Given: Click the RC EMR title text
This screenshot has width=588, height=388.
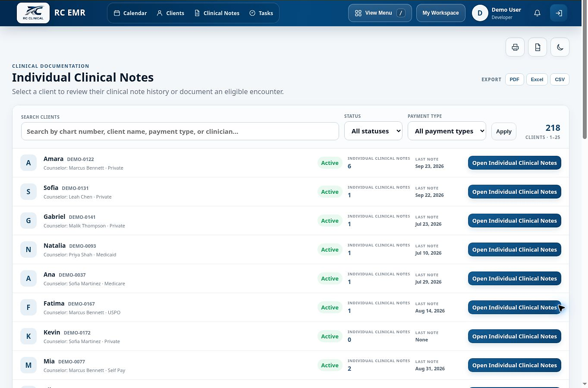Looking at the screenshot, I should [x=70, y=13].
